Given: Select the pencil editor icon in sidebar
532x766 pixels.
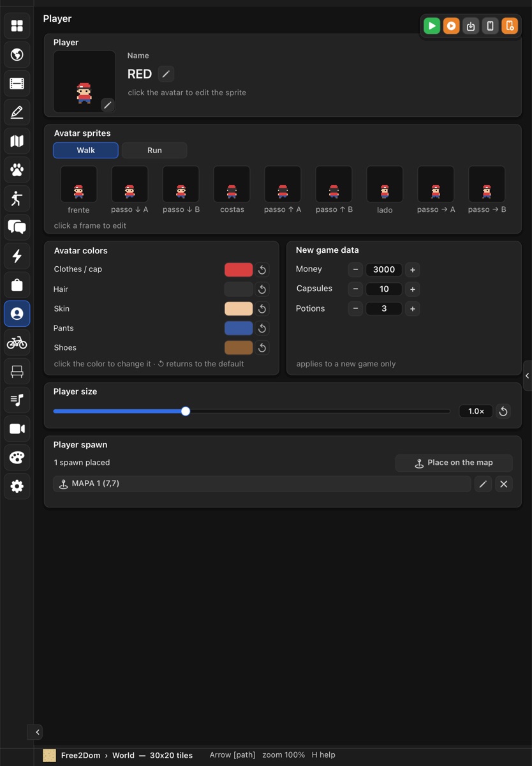Looking at the screenshot, I should click(x=17, y=112).
